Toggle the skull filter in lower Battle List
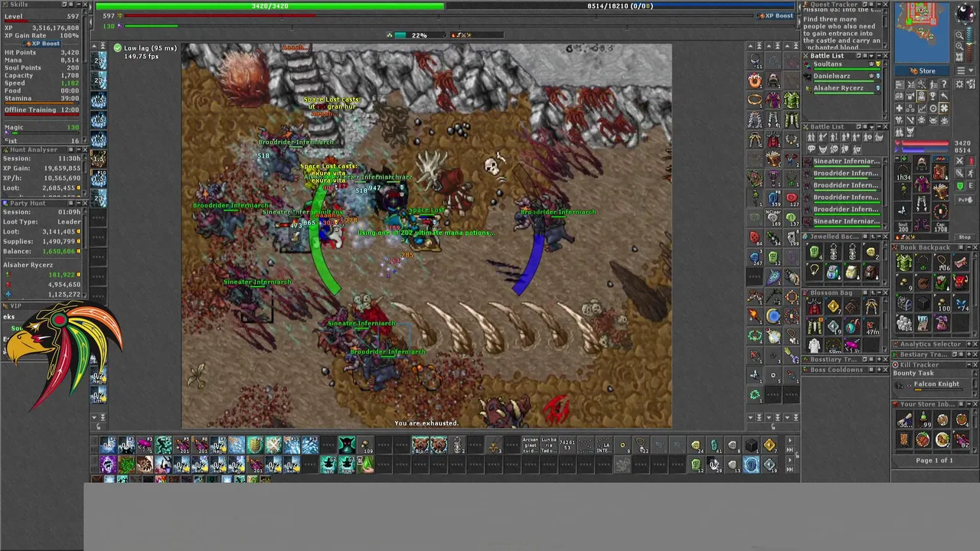This screenshot has height=551, width=980. pos(834,148)
